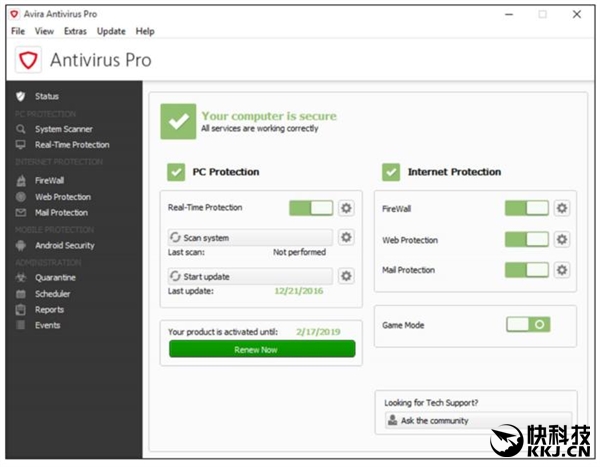Select Real-Time Protection in sidebar
Image resolution: width=600 pixels, height=467 pixels.
coord(72,145)
